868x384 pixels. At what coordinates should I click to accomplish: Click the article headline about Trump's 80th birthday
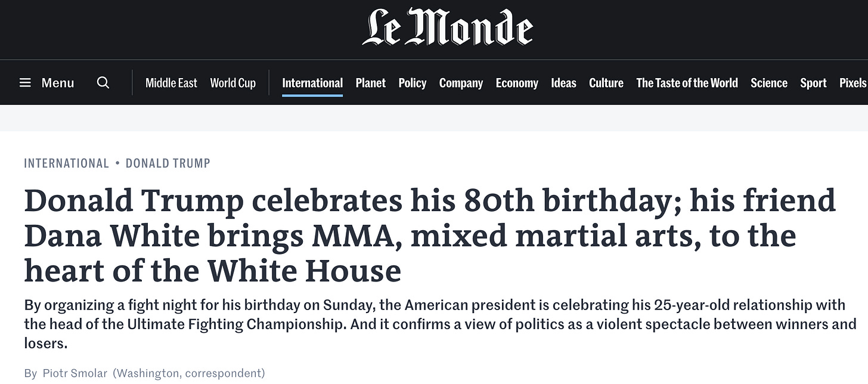click(429, 236)
